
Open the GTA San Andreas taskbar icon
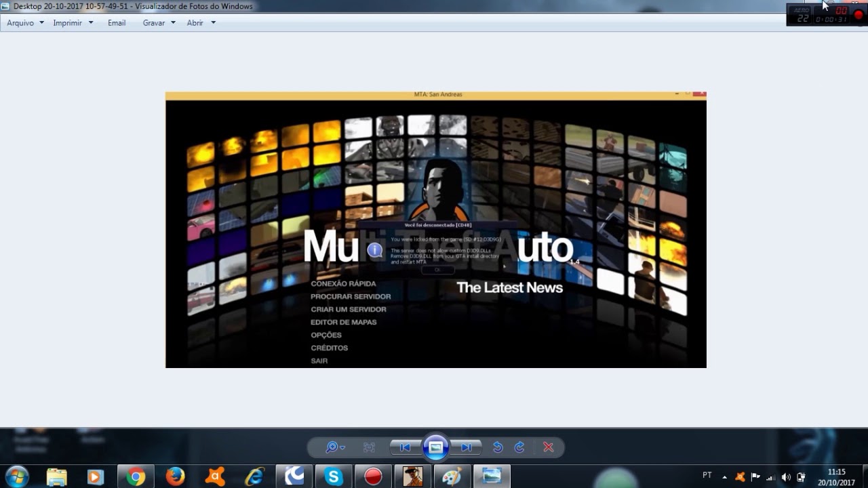[412, 477]
